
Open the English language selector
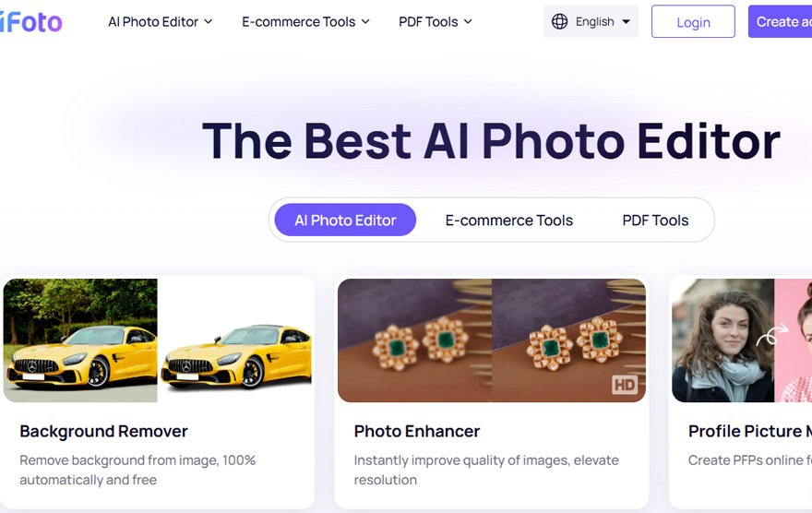point(591,22)
